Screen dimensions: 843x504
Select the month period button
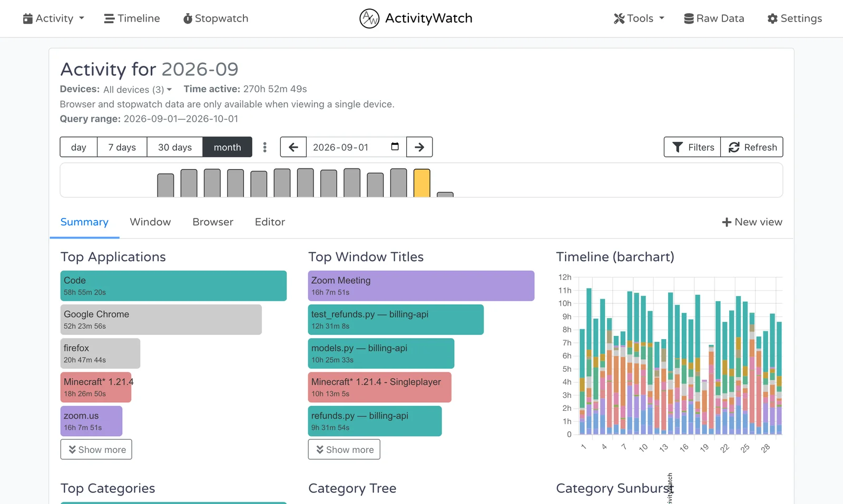tap(228, 147)
